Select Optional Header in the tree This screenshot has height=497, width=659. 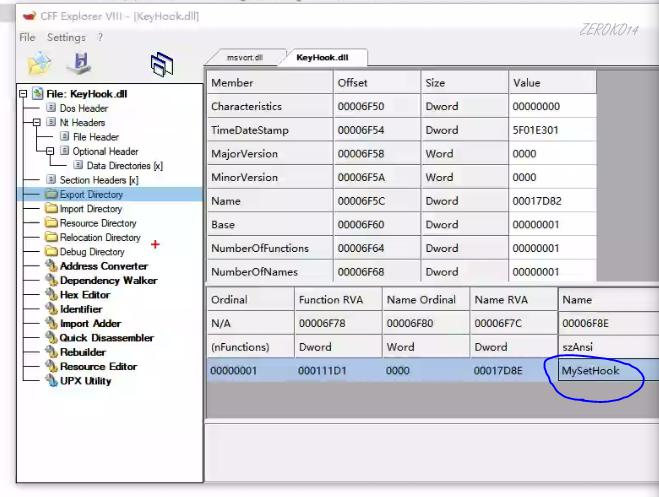tap(105, 151)
